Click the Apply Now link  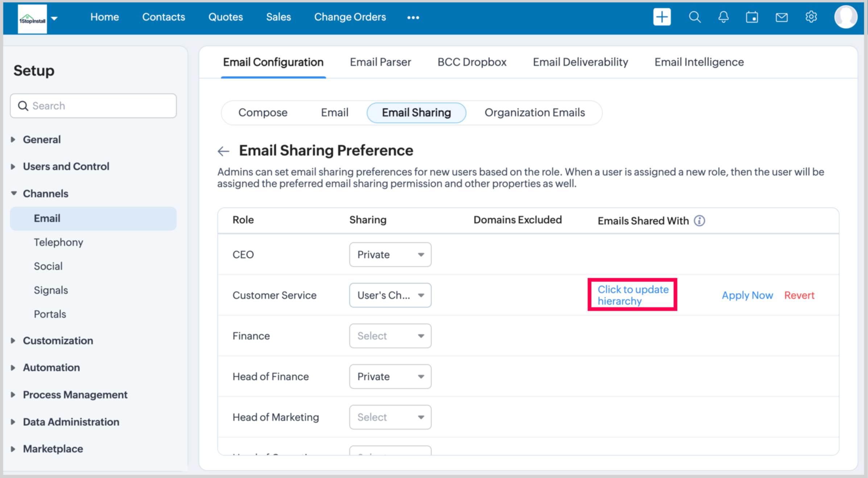pos(747,295)
